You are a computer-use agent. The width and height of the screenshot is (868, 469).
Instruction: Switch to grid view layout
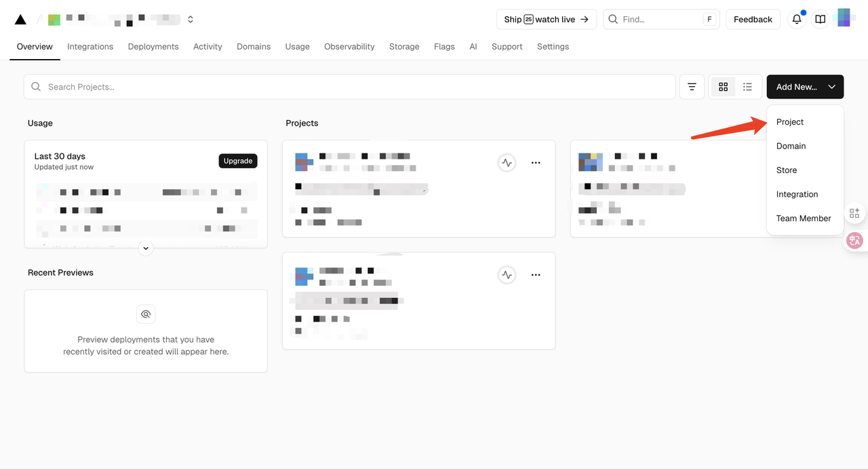click(x=723, y=87)
